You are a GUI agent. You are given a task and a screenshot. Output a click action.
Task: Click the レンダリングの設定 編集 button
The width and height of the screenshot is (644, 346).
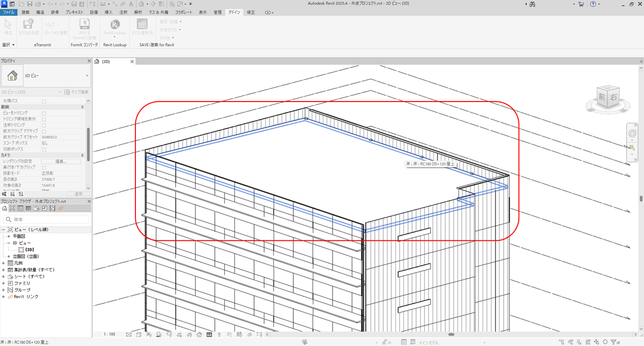[x=61, y=161]
